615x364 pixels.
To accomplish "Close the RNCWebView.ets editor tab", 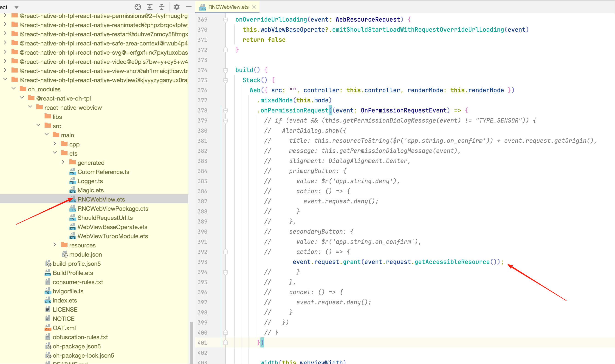I will tap(254, 7).
